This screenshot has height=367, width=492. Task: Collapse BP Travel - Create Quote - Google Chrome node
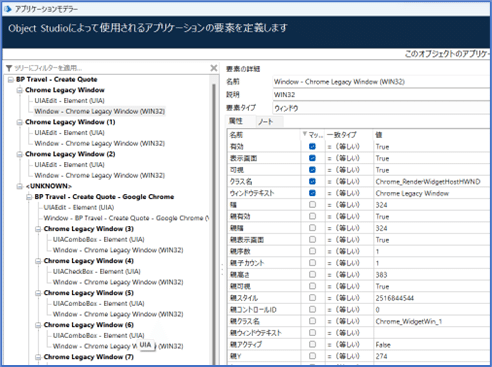click(x=29, y=197)
